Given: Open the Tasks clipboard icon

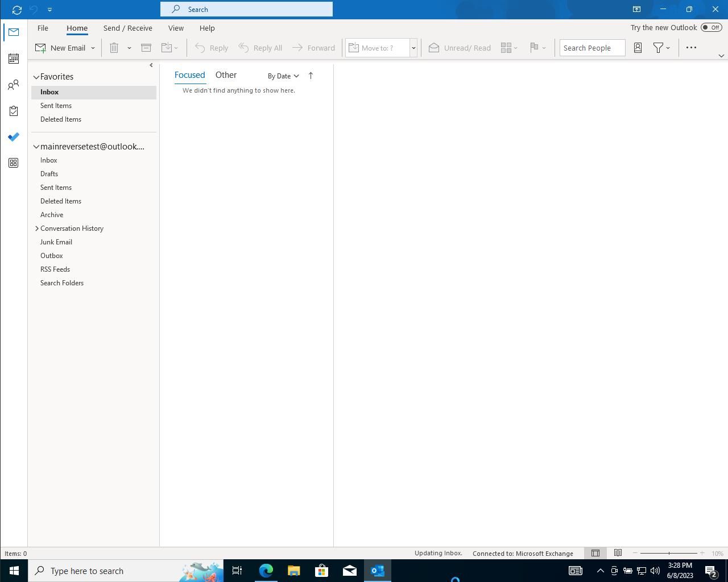Looking at the screenshot, I should click(14, 111).
